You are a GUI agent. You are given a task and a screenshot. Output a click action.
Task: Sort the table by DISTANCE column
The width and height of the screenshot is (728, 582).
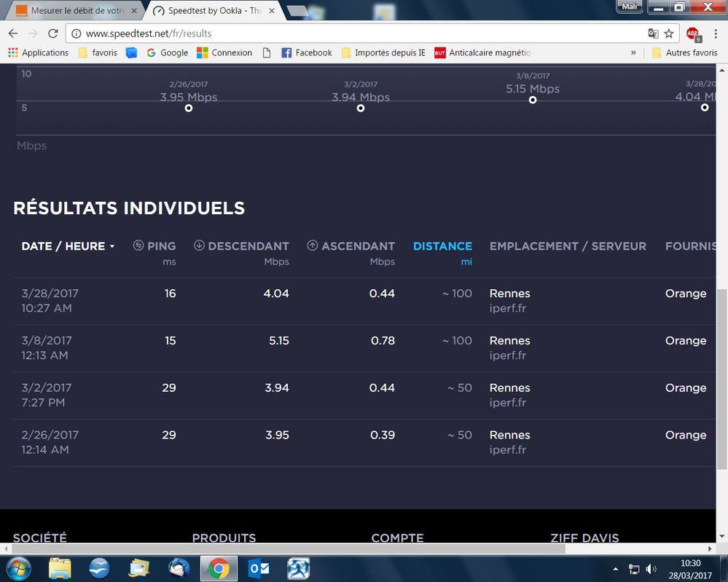442,246
